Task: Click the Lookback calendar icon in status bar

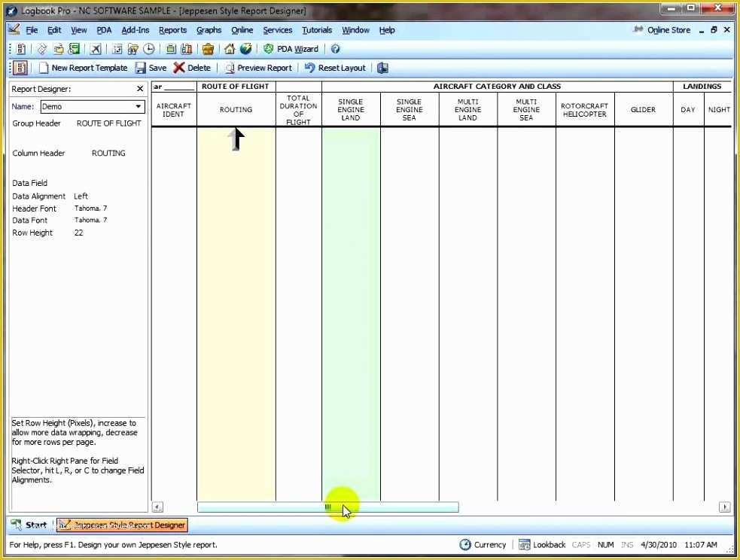Action: [525, 544]
